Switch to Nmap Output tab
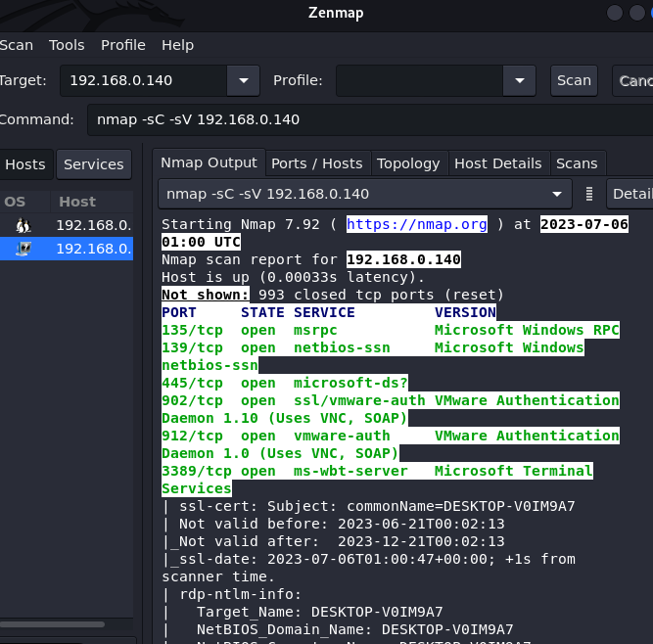 [x=209, y=162]
